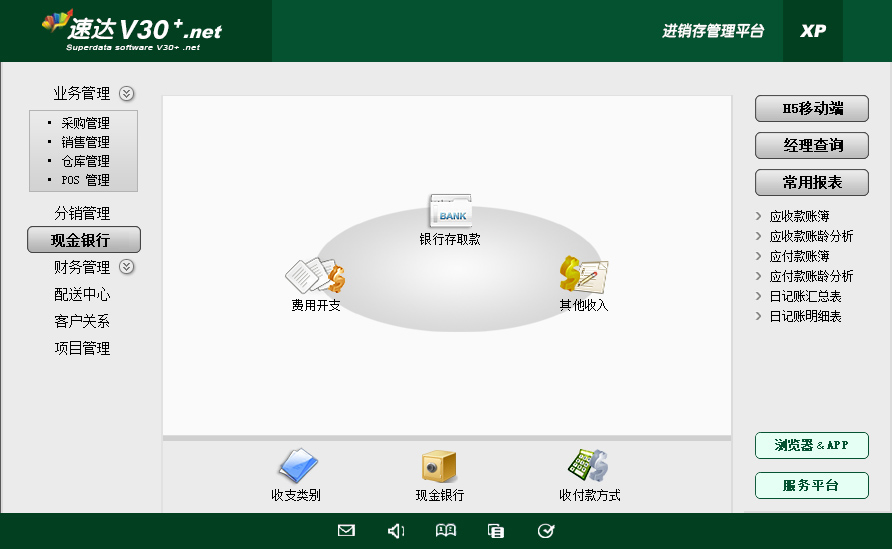Open 采购管理 under business management
This screenshot has width=892, height=549.
tap(85, 123)
